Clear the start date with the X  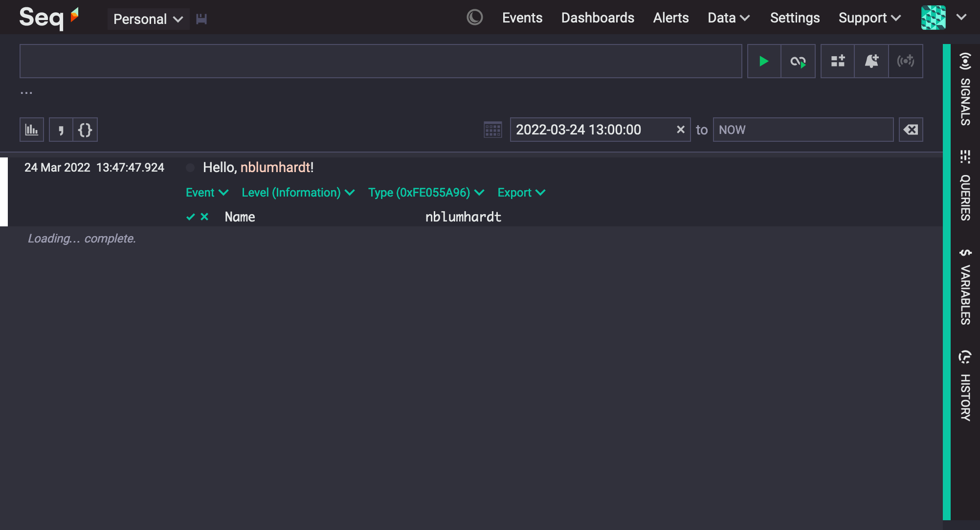coord(680,130)
